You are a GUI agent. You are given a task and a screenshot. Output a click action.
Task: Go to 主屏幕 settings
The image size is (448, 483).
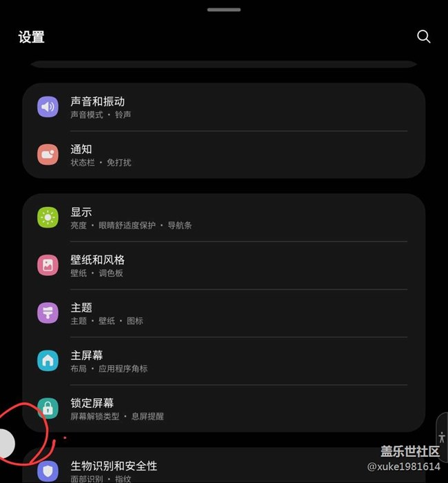point(224,361)
